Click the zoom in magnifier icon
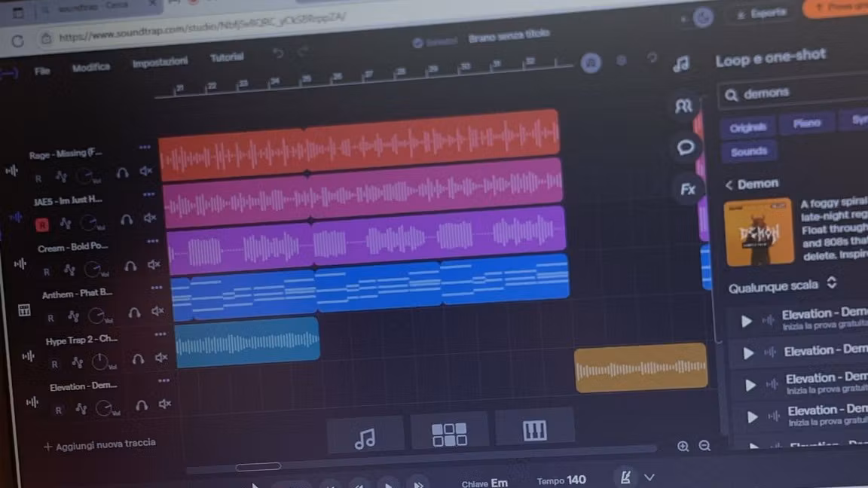Viewport: 868px width, 488px height. point(683,446)
